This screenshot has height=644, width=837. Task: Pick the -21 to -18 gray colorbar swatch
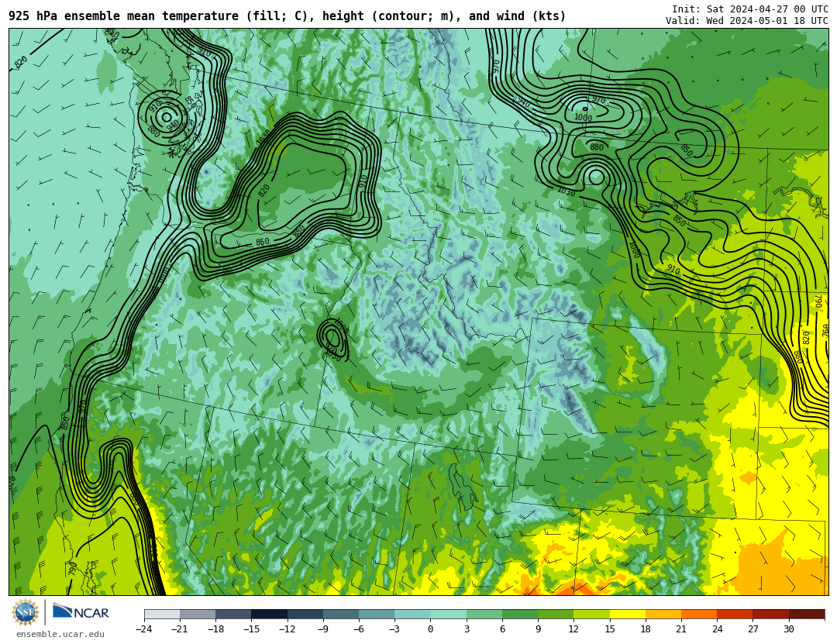tap(198, 614)
